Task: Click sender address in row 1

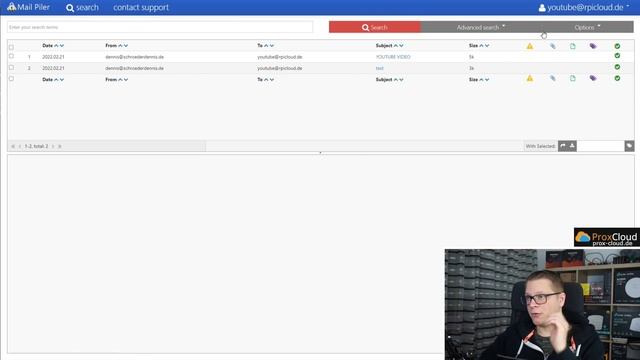Action: [134, 57]
